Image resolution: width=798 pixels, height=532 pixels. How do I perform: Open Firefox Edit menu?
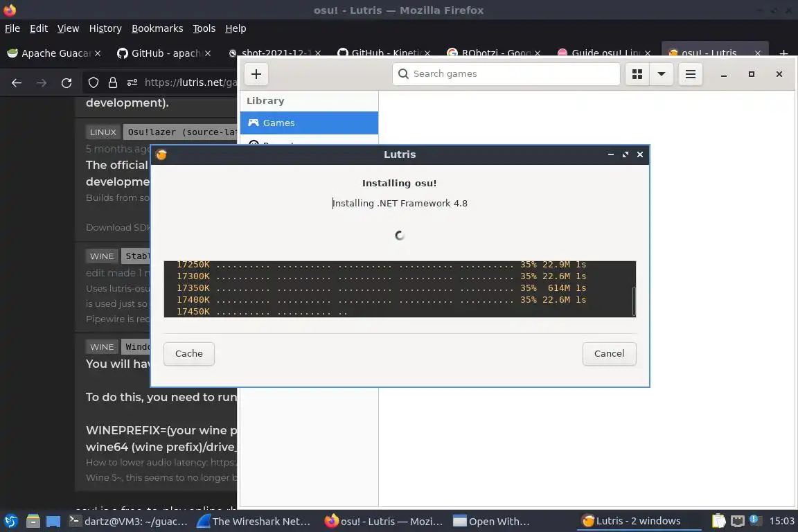[39, 28]
